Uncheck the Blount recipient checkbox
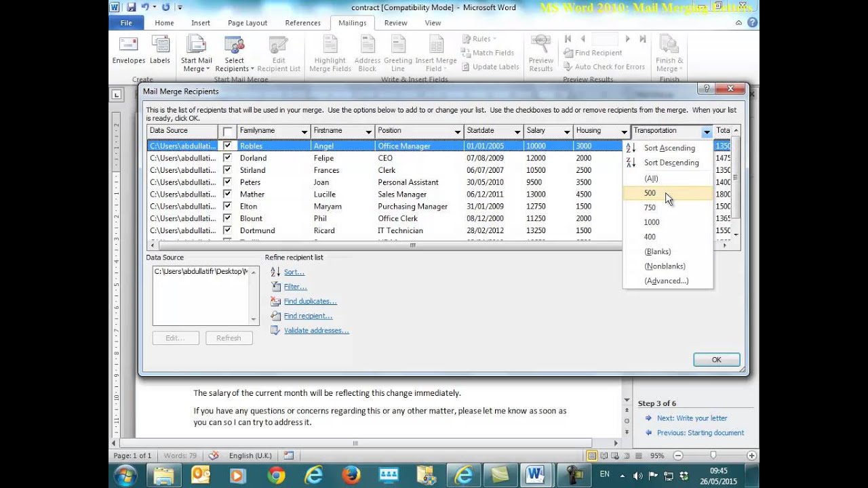The width and height of the screenshot is (868, 488). 228,218
